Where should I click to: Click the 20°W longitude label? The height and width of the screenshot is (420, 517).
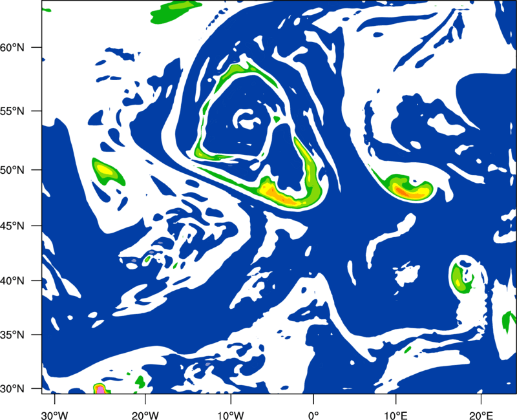click(x=145, y=415)
